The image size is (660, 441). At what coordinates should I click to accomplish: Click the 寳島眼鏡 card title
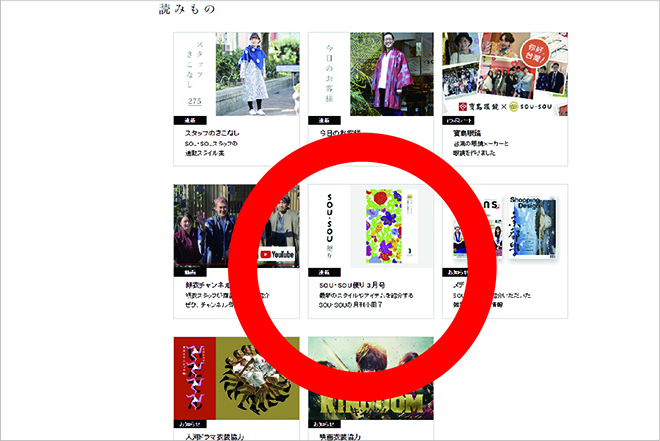pos(467,133)
